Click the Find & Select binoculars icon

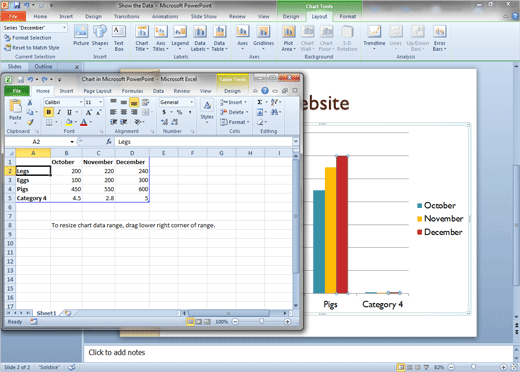point(274,112)
